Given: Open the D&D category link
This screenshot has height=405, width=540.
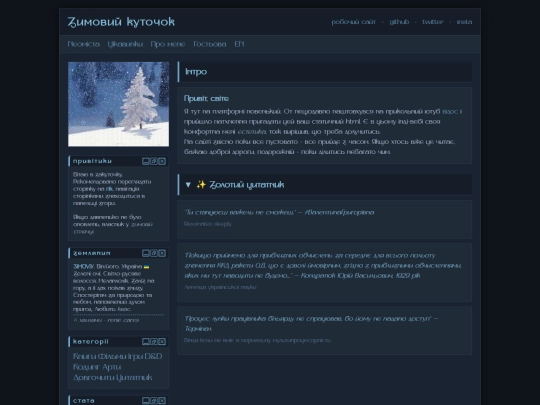Looking at the screenshot, I should coord(153,356).
